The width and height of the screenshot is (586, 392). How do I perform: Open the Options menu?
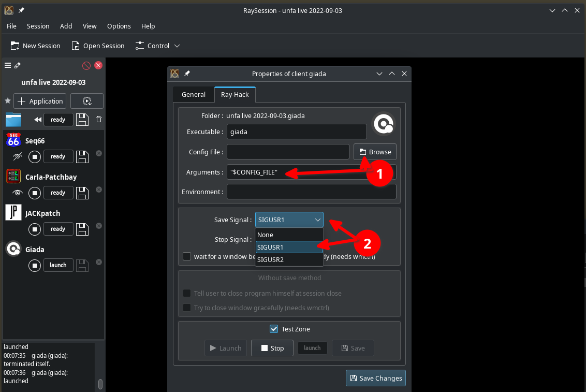point(119,26)
